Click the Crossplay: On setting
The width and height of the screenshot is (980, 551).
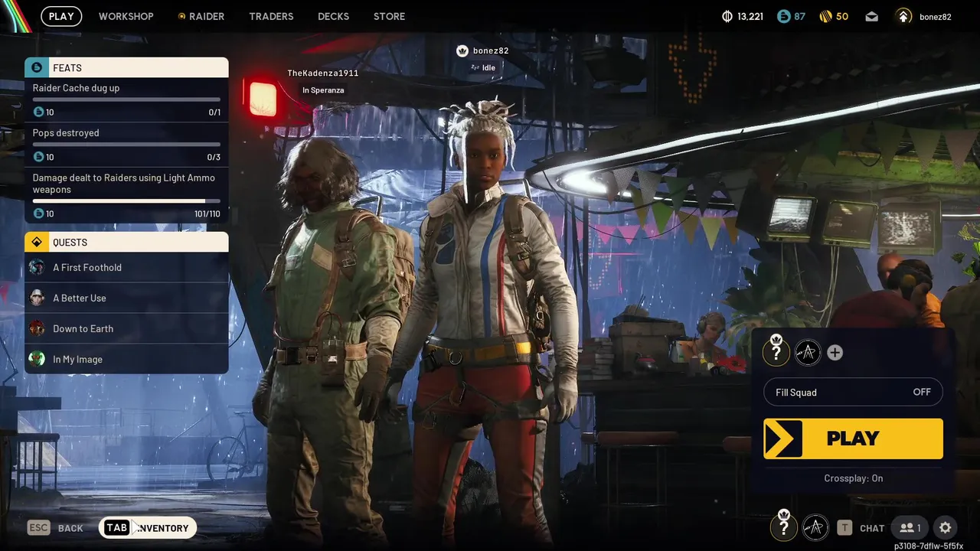[x=853, y=478]
